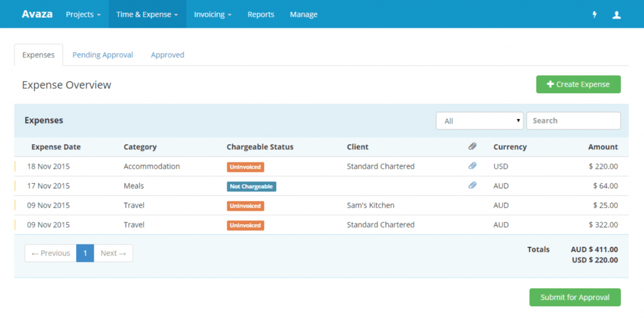Open attachment on Accommodation expense row
The width and height of the screenshot is (644, 323).
pyautogui.click(x=472, y=166)
